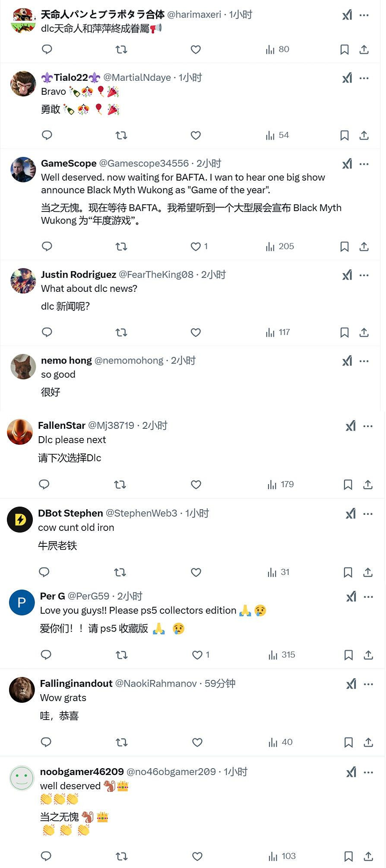Screen dimensions: 386x868
Task: View analytics on Justin Rodriguez's tweet
Action: pos(278,332)
